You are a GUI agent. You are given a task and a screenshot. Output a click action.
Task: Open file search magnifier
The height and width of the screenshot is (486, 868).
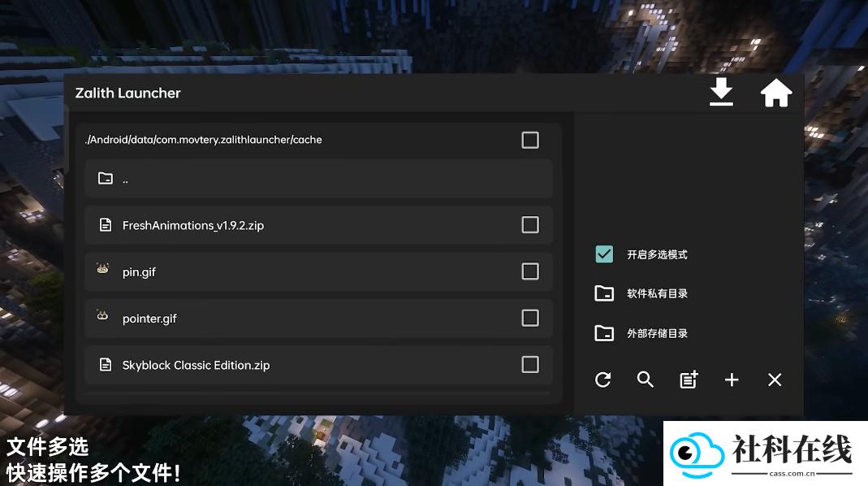click(x=646, y=380)
